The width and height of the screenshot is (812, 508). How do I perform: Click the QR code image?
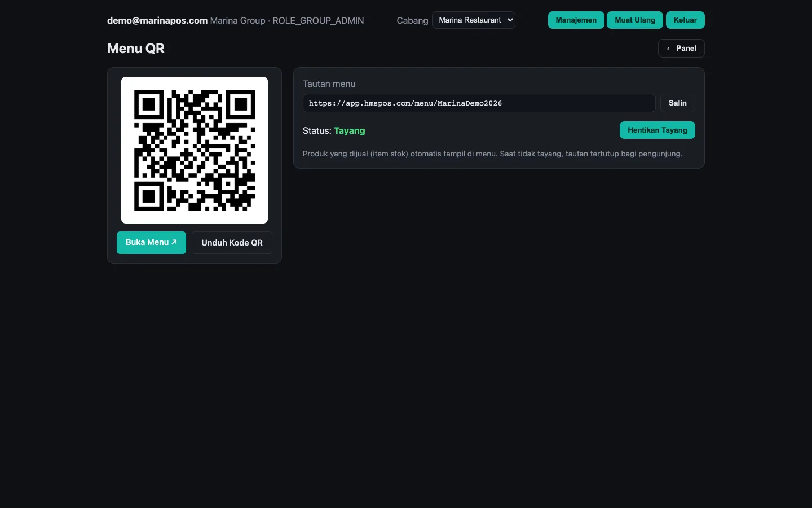point(195,150)
